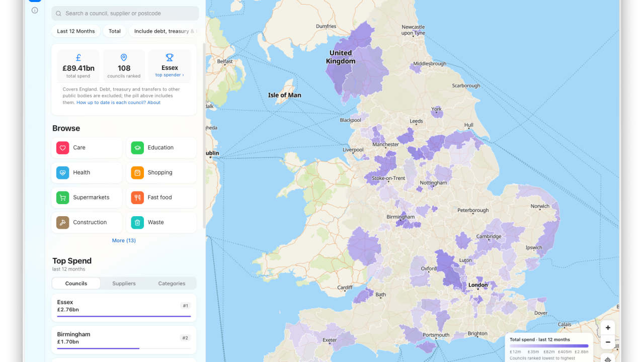Click the #1 rank badge on Essex
Viewport: 644px width, 362px height.
coord(185,306)
